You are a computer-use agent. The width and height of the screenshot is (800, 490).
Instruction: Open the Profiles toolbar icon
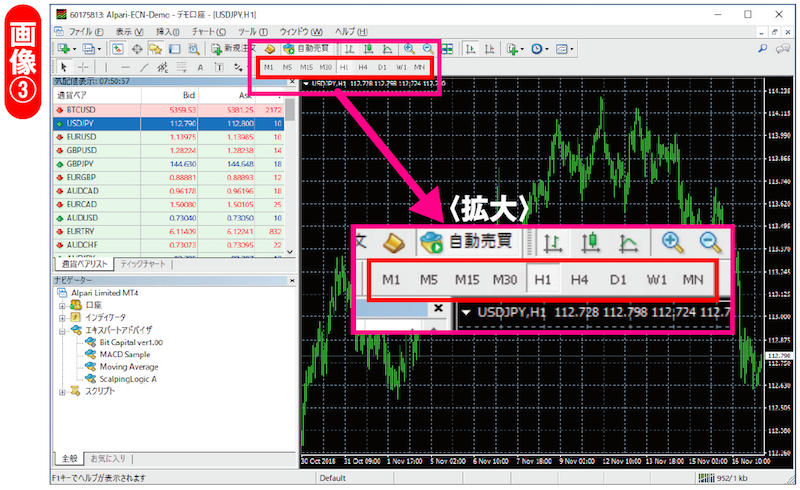pos(88,49)
